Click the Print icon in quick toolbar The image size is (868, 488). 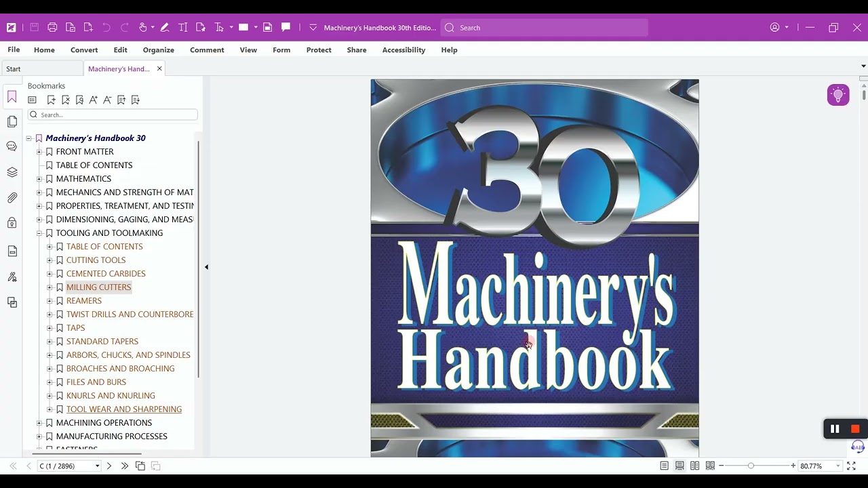click(52, 28)
